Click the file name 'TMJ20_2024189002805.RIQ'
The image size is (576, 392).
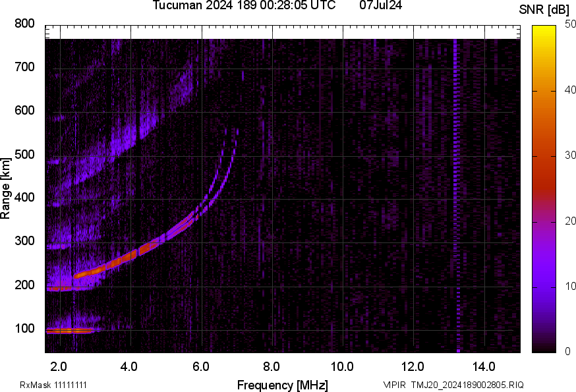click(467, 385)
